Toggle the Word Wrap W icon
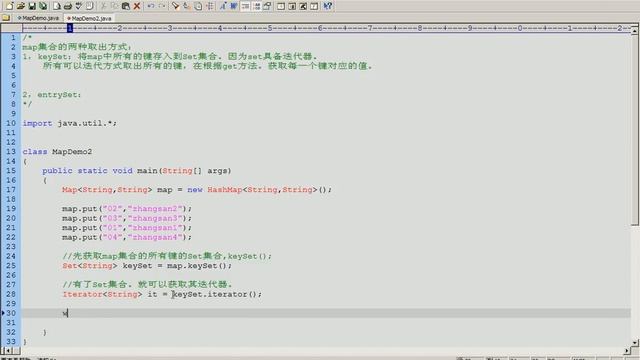The width and height of the screenshot is (640, 360). tap(234, 6)
